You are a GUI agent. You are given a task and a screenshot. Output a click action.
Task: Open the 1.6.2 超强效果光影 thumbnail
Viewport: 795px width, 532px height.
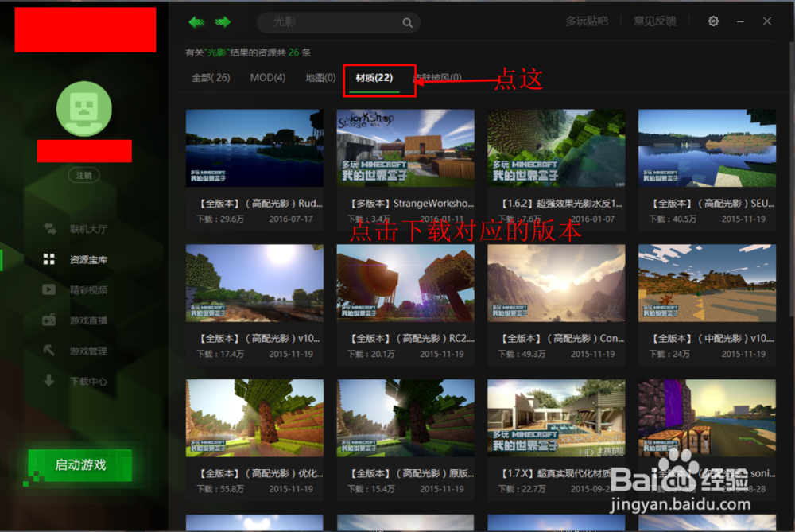tap(556, 148)
